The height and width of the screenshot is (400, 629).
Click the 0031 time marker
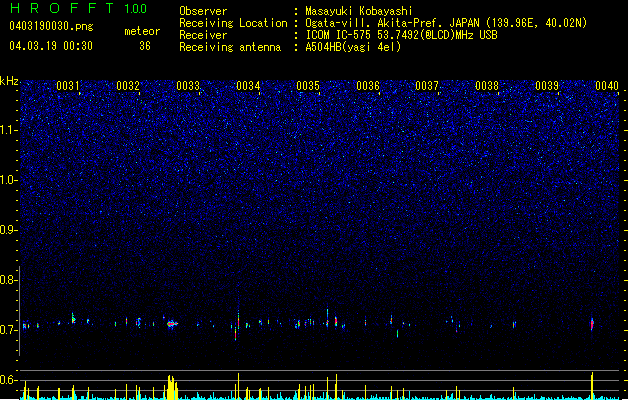(68, 86)
